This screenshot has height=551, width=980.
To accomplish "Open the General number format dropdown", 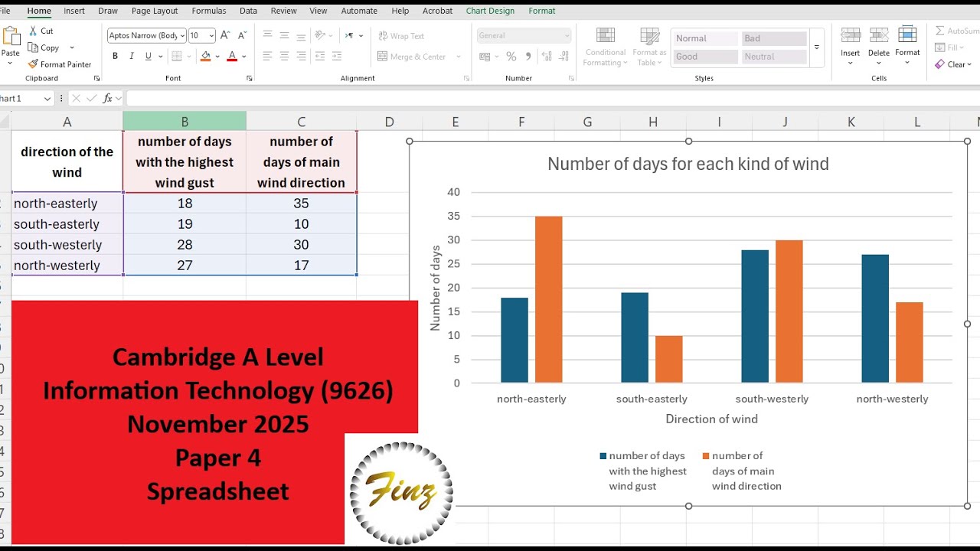I will [567, 35].
